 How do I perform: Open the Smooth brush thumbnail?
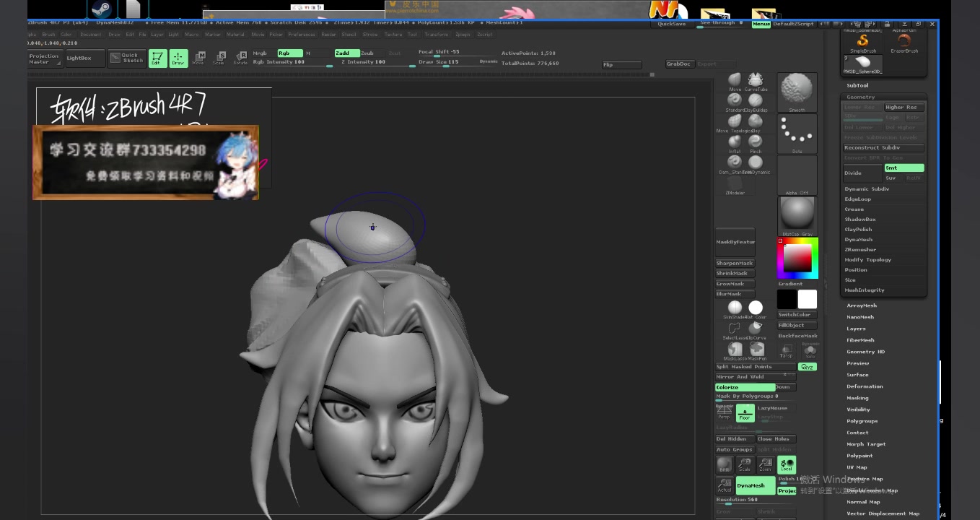[x=797, y=92]
